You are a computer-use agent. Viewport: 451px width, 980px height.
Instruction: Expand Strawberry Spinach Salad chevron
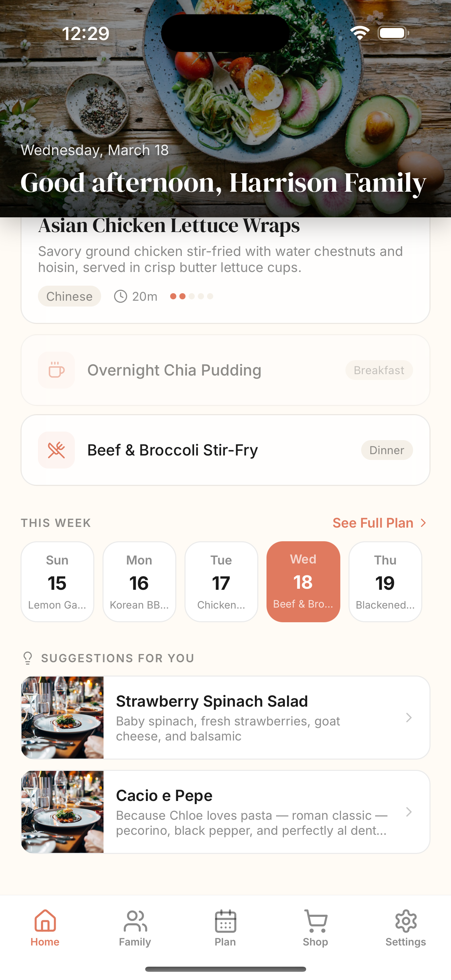pyautogui.click(x=409, y=718)
